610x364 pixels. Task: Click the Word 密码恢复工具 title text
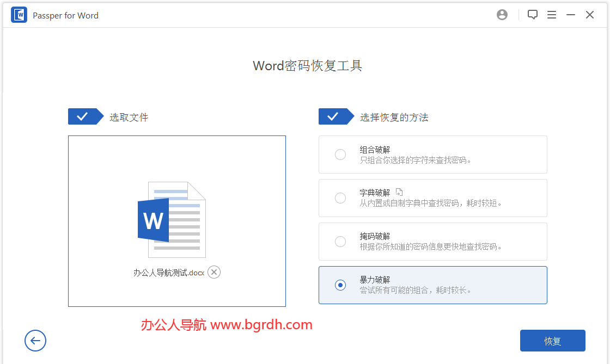[x=307, y=65]
